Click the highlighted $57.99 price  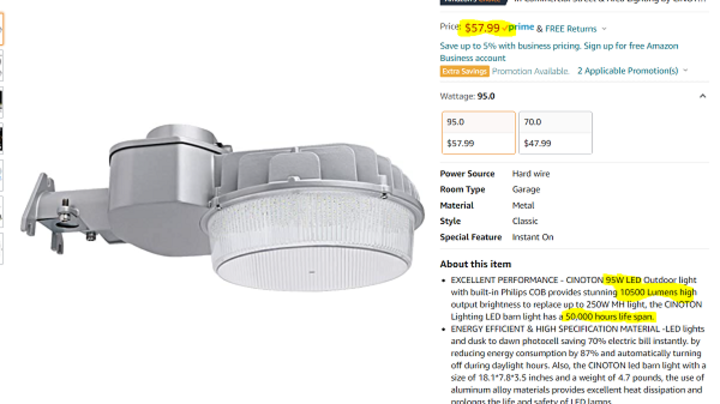482,28
